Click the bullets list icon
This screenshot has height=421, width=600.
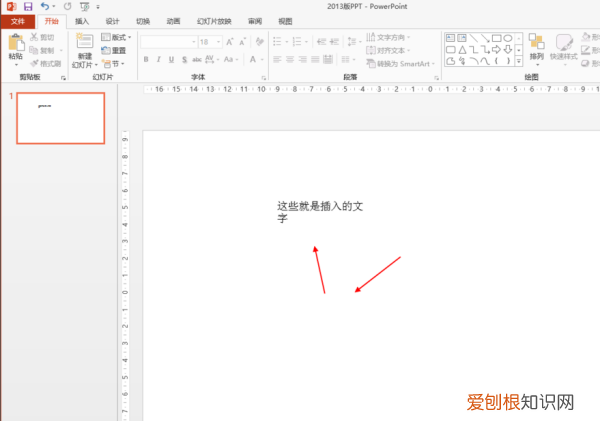pyautogui.click(x=277, y=41)
